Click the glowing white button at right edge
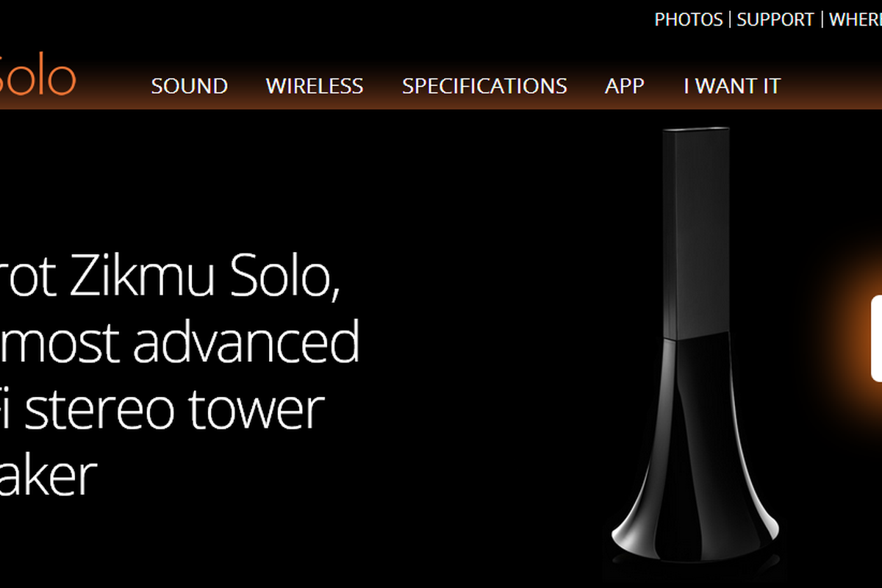The height and width of the screenshot is (588, 882). [876, 339]
